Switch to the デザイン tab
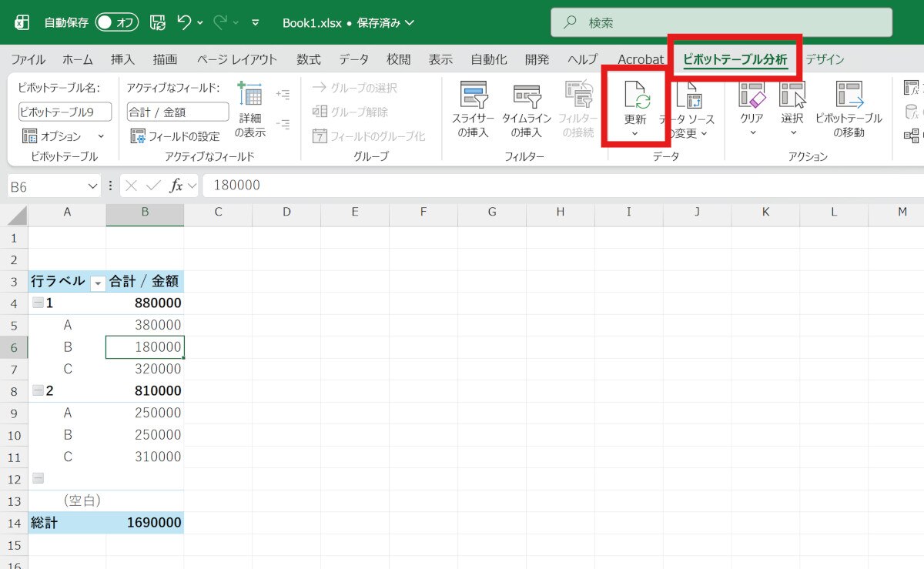The image size is (924, 569). tap(825, 59)
